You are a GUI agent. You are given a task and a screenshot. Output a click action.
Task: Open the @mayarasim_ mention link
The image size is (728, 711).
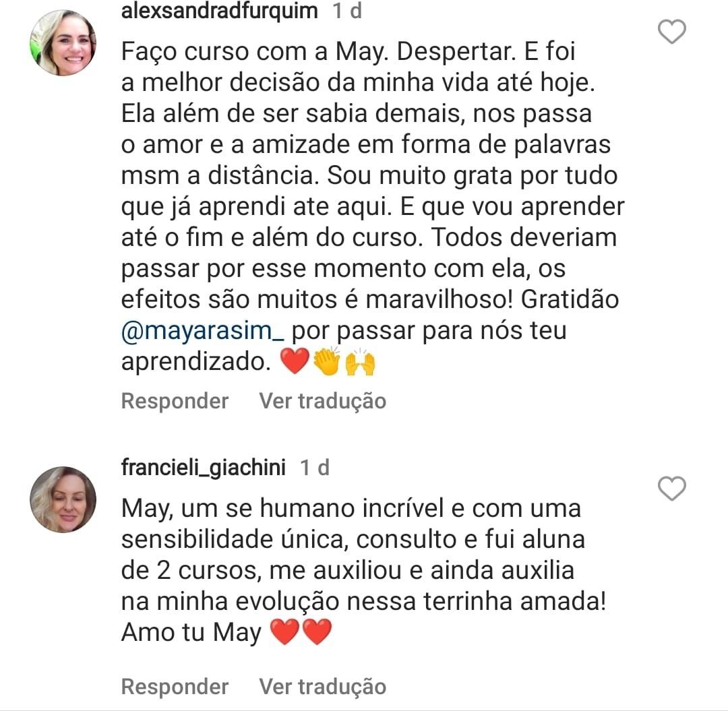coord(204,332)
